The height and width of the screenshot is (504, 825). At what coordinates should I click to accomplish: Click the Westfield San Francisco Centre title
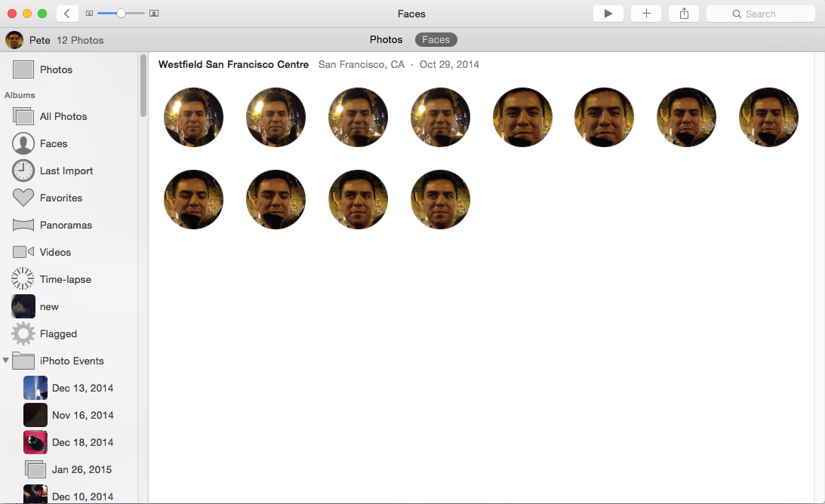[x=233, y=64]
